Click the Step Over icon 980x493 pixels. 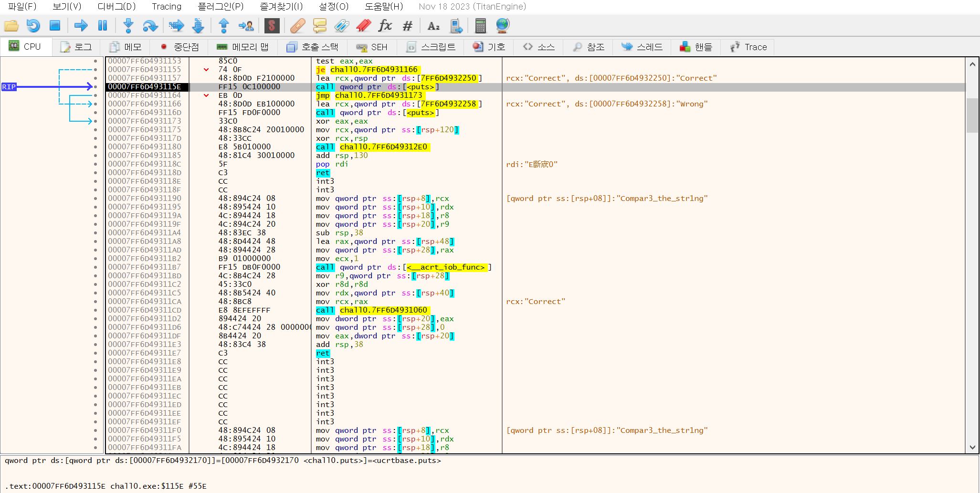click(x=150, y=26)
